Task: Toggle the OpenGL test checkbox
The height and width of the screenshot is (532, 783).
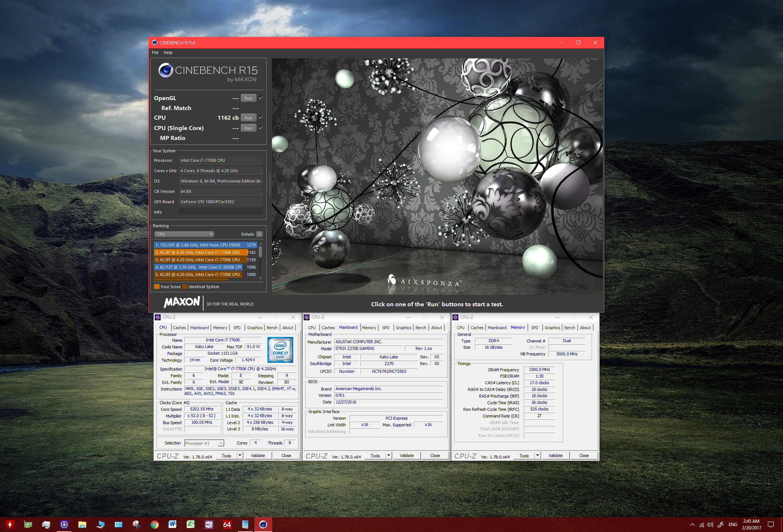Action: (261, 98)
